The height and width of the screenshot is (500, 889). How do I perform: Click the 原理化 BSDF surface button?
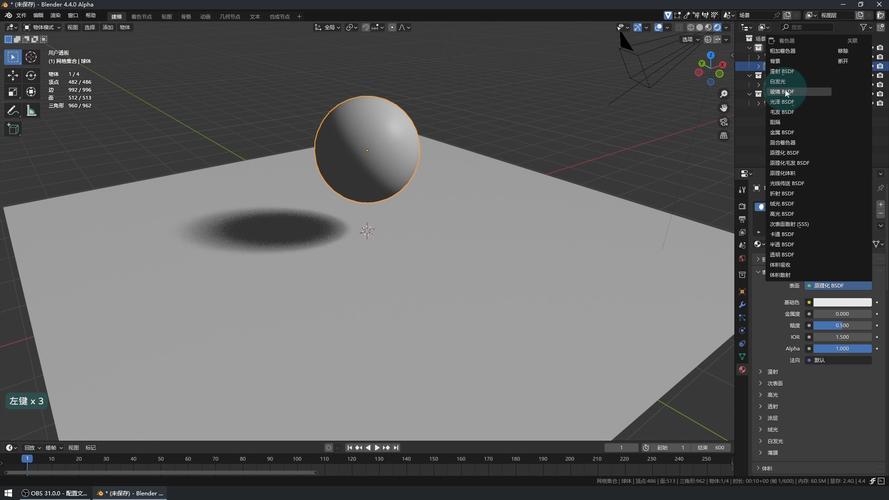(838, 286)
